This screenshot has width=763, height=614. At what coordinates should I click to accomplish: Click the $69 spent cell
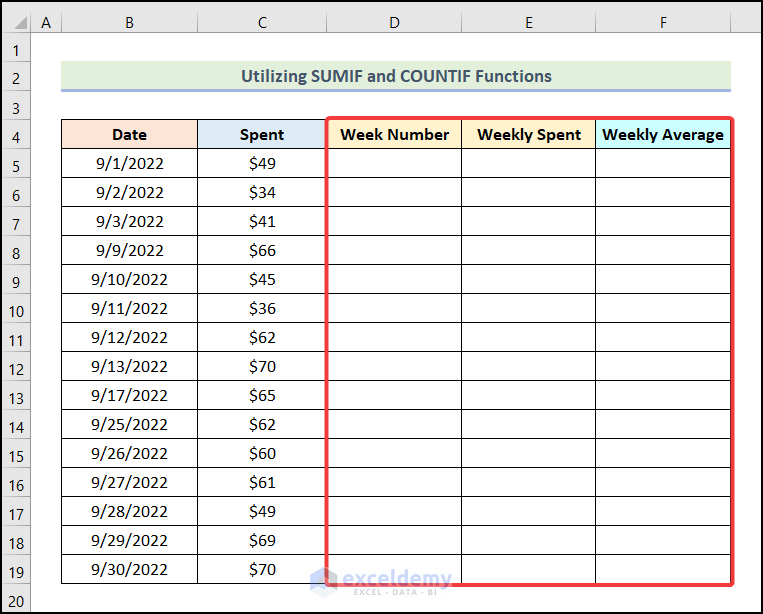(x=262, y=540)
